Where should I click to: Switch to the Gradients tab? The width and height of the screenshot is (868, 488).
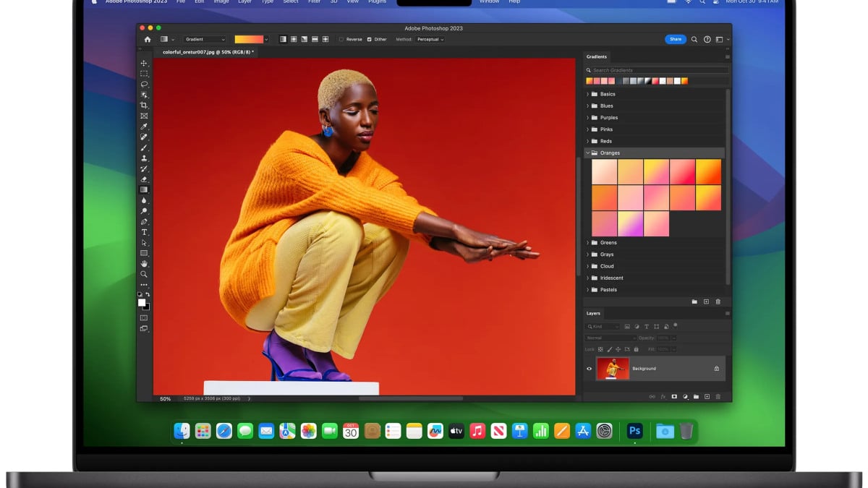pos(596,56)
